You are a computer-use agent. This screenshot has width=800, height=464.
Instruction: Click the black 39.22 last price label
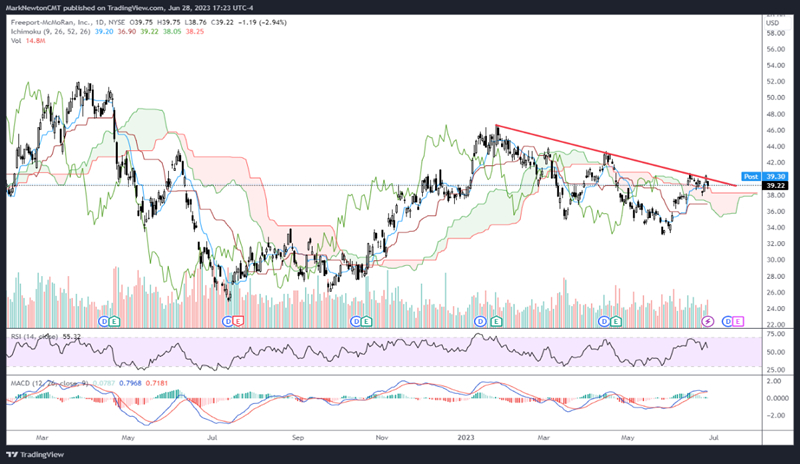pyautogui.click(x=775, y=186)
